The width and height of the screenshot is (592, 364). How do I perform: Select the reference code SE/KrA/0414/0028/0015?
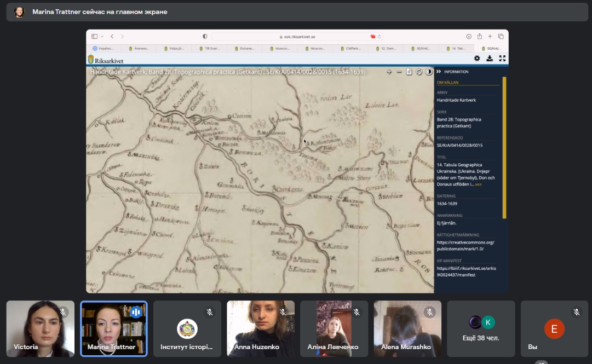click(459, 145)
